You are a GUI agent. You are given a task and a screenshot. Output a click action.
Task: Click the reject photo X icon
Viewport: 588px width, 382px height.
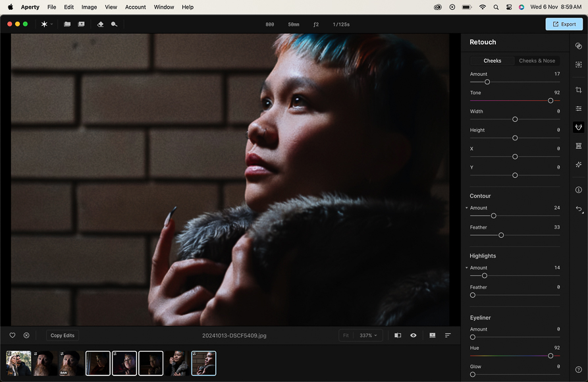tap(26, 335)
